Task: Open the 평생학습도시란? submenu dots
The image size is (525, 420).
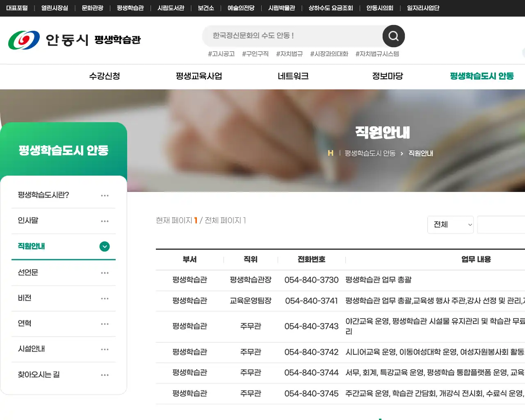Action: (105, 195)
